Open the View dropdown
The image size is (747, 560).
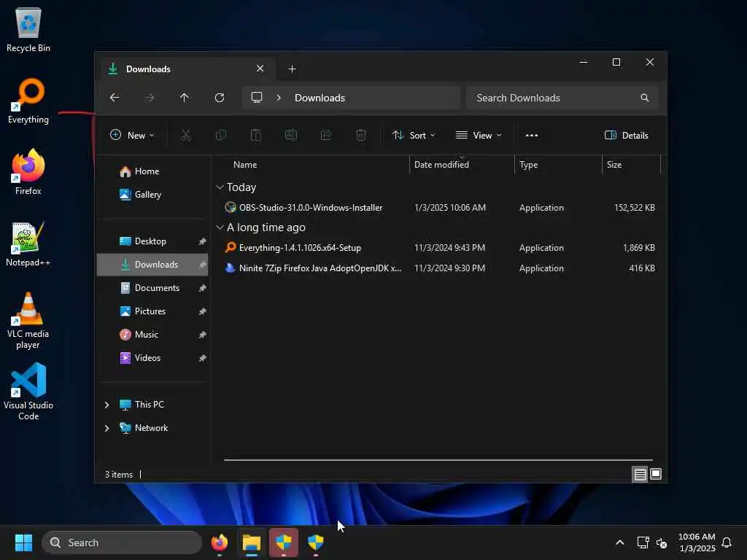pos(479,135)
